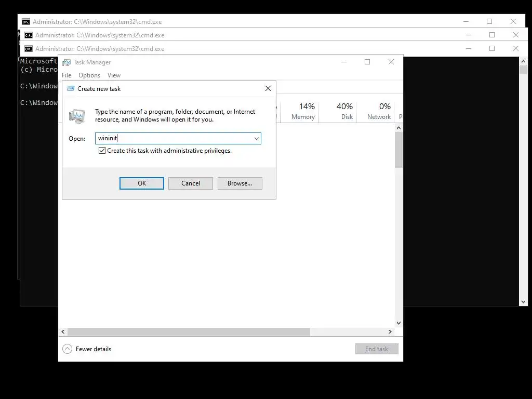Click the Task Manager title bar icon
Viewport: 532px width, 399px height.
pyautogui.click(x=66, y=62)
